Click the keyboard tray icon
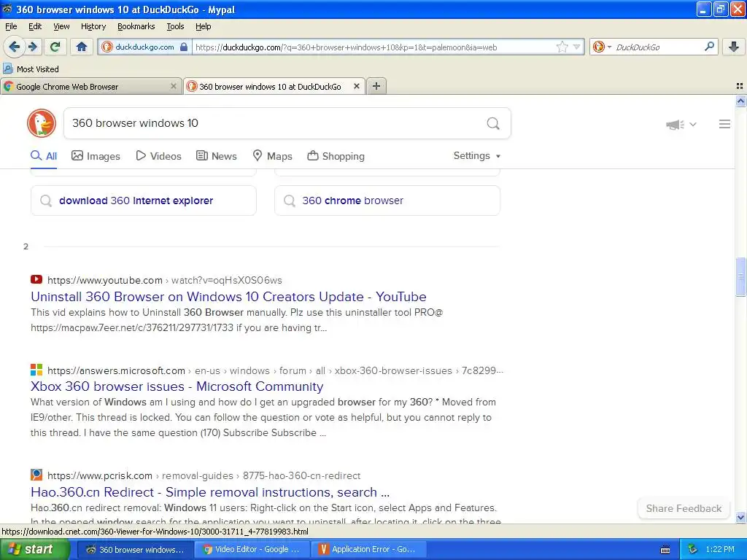747x560 pixels. pyautogui.click(x=665, y=550)
